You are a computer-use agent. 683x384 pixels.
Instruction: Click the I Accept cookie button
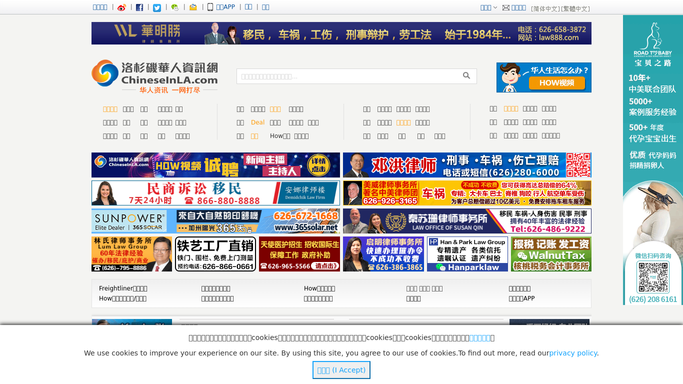click(x=342, y=370)
